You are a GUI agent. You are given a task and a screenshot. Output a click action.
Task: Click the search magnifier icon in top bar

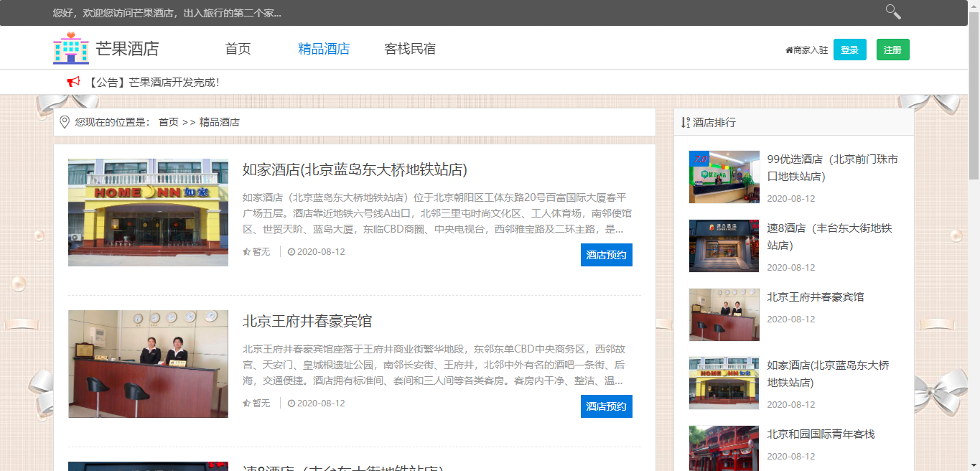(x=893, y=11)
